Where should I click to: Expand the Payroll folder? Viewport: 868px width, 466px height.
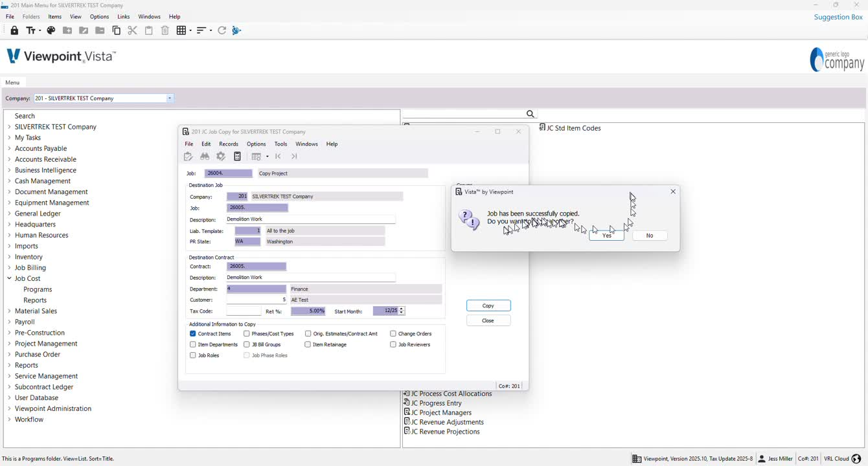point(9,322)
